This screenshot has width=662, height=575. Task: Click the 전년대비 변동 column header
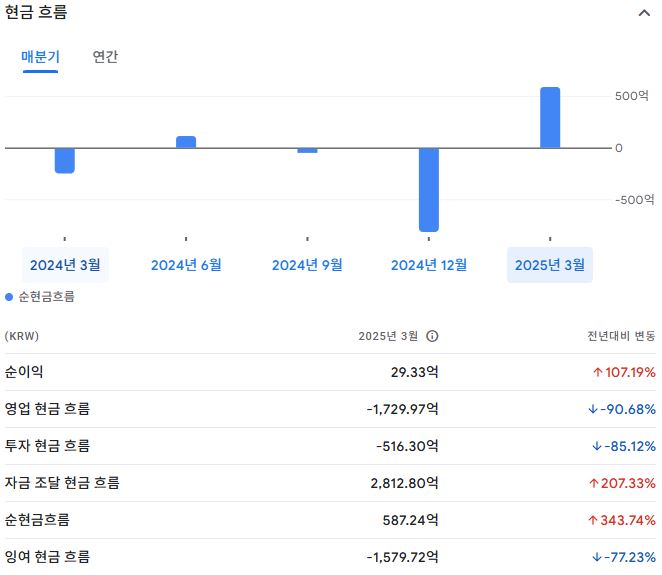click(x=621, y=336)
